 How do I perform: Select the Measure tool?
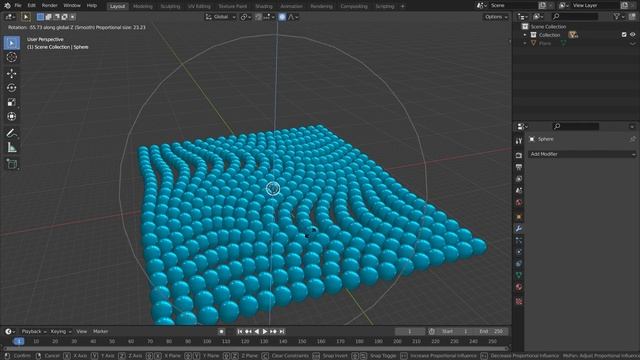click(x=12, y=148)
